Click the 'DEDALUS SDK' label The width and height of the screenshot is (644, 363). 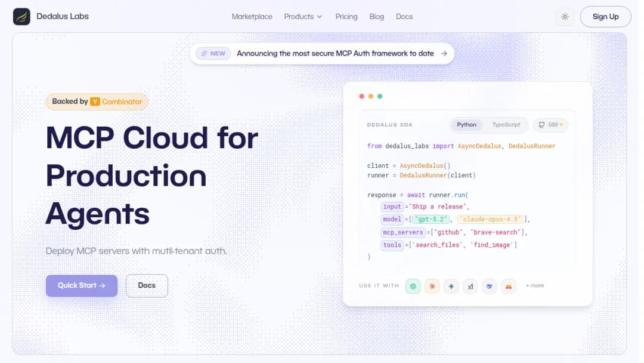coord(390,125)
